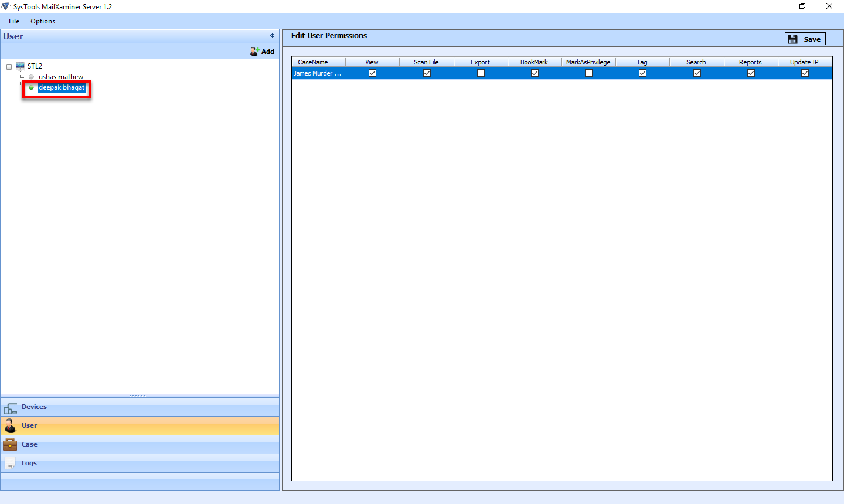
Task: Restore down the application window
Action: click(x=802, y=6)
